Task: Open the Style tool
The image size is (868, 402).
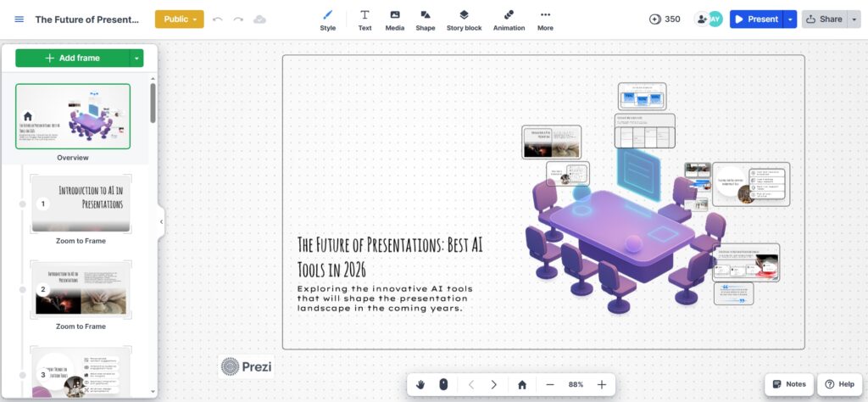Action: [x=328, y=20]
